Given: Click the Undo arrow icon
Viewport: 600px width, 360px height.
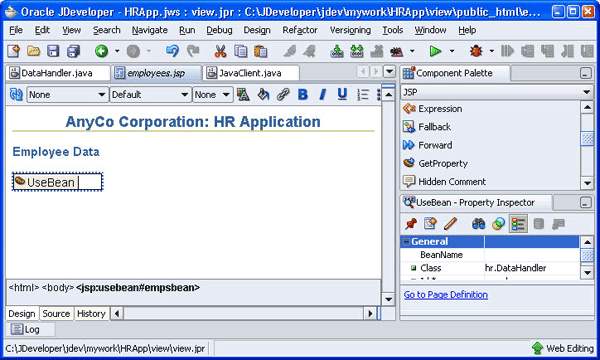Looking at the screenshot, I should (x=172, y=51).
